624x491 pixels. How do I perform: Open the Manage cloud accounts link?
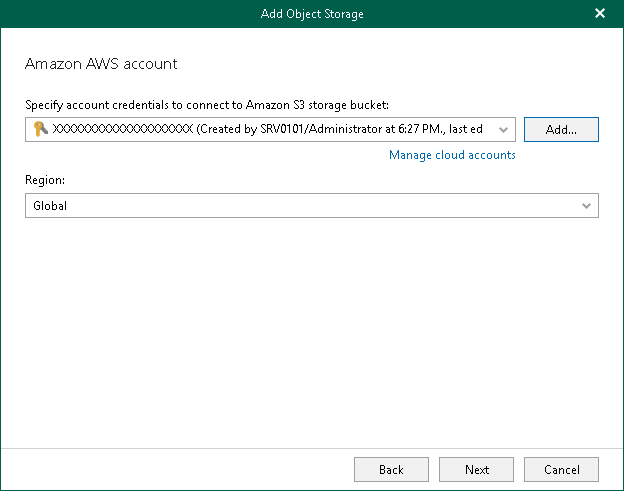click(452, 155)
